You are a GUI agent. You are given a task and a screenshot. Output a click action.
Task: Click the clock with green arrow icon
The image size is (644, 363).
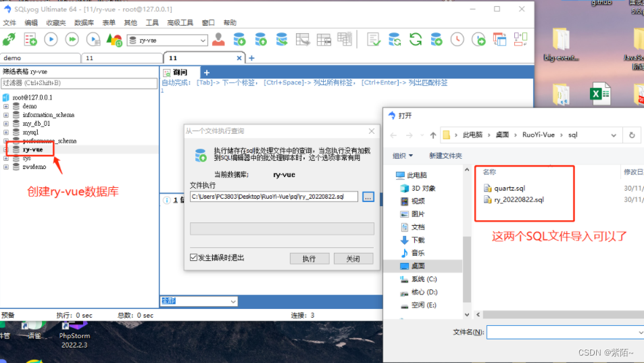click(x=478, y=39)
